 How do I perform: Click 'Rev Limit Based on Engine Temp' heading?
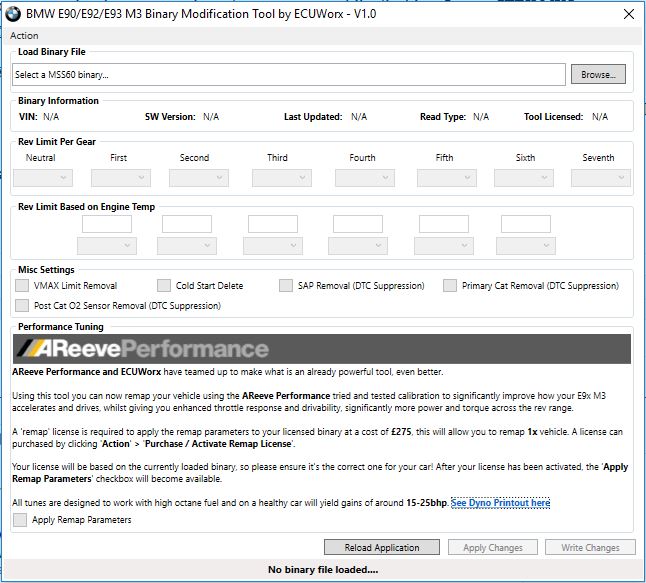87,206
